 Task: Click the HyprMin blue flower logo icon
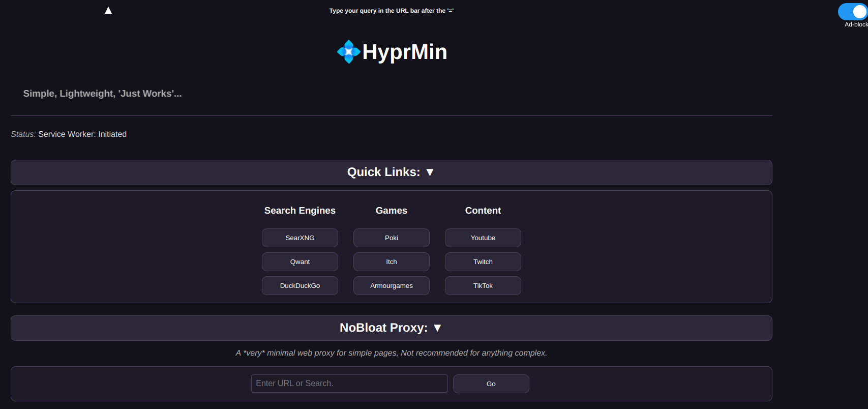[348, 52]
